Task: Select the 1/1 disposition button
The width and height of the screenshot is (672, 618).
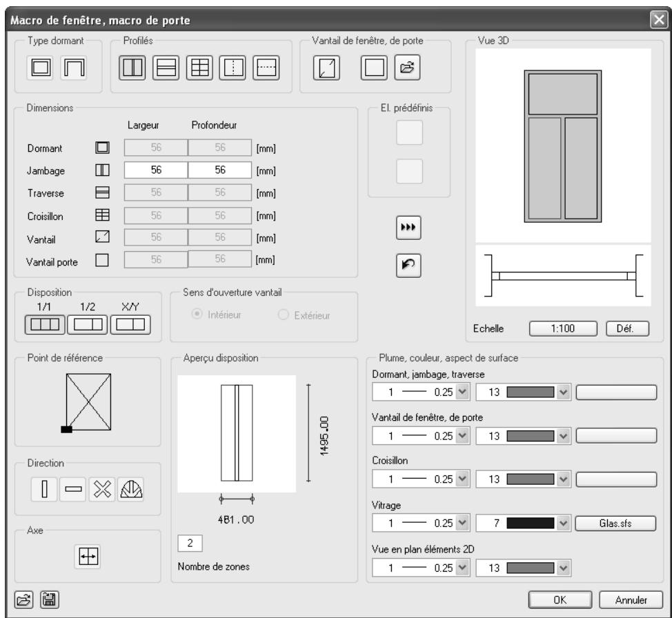Action: (45, 324)
